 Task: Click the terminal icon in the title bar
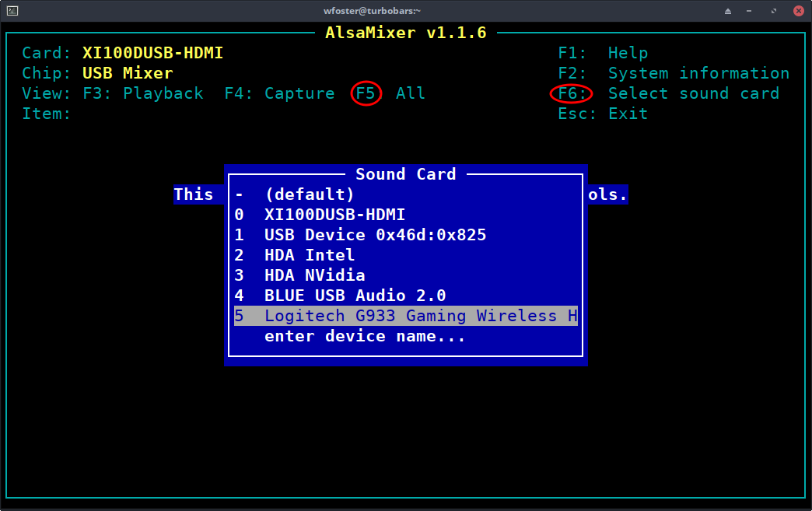(x=12, y=11)
